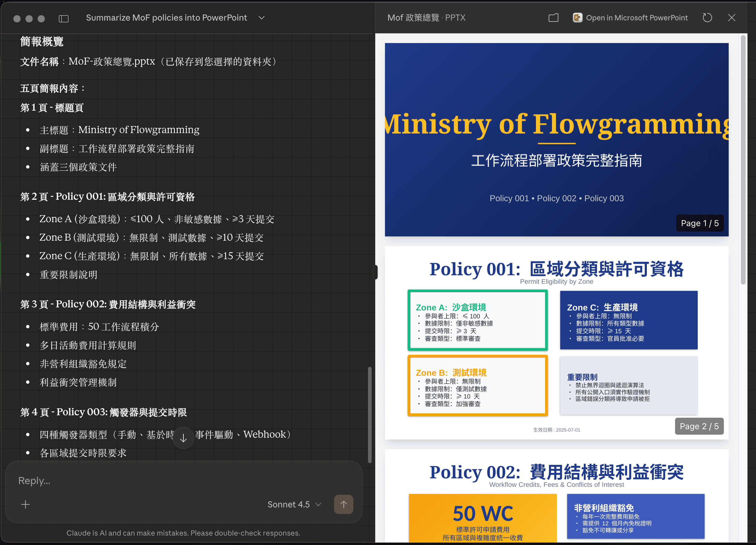The width and height of the screenshot is (756, 545).
Task: Close the Mof 政策總覽 preview panel
Action: (732, 18)
